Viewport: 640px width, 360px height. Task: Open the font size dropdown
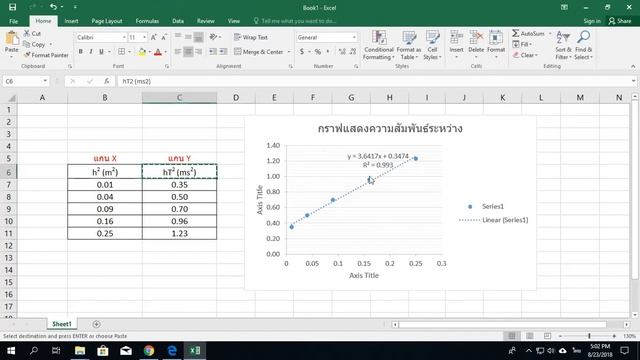click(144, 37)
